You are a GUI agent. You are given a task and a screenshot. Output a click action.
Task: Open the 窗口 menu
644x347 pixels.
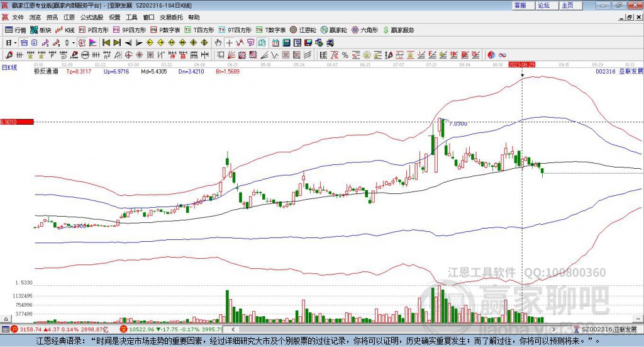(148, 17)
